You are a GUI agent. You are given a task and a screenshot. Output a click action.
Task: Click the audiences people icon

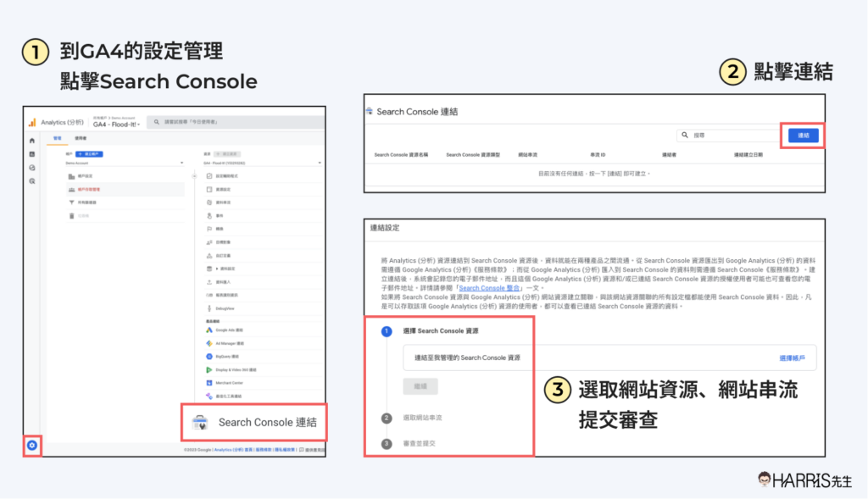coord(209,242)
